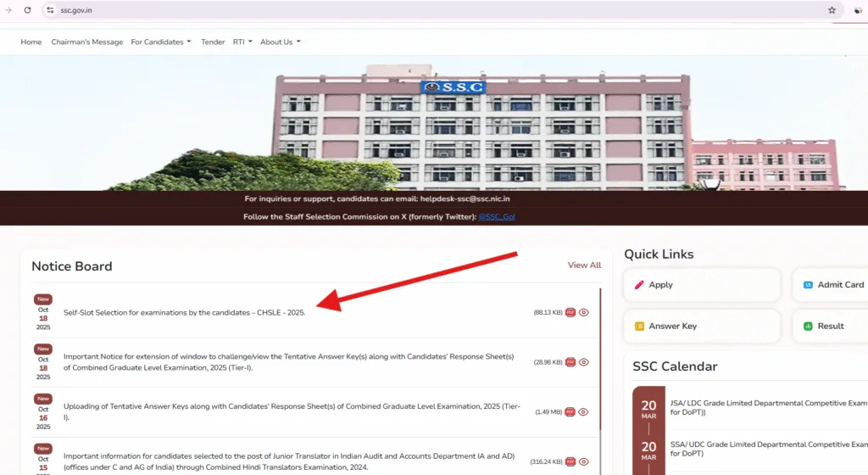
Task: Click View All on Notice Board
Action: click(x=584, y=265)
